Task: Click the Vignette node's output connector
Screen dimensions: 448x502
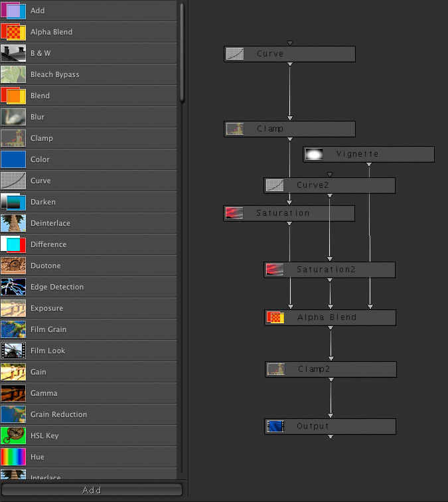Action: pyautogui.click(x=369, y=164)
